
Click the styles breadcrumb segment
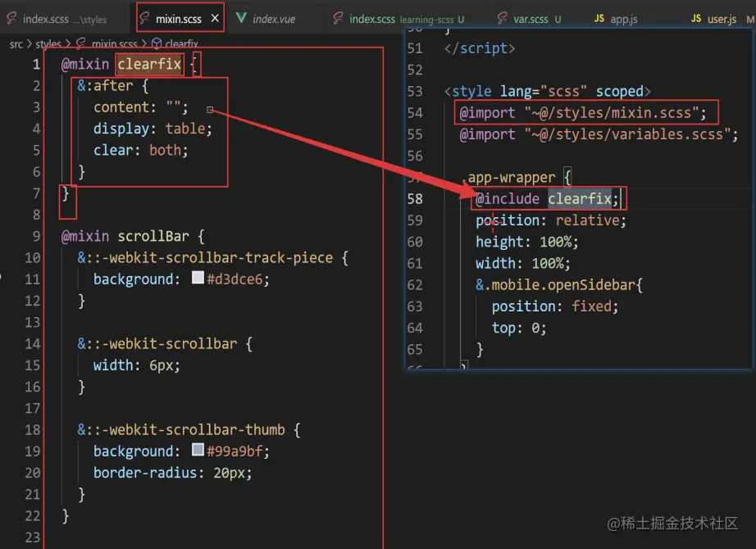(48, 44)
